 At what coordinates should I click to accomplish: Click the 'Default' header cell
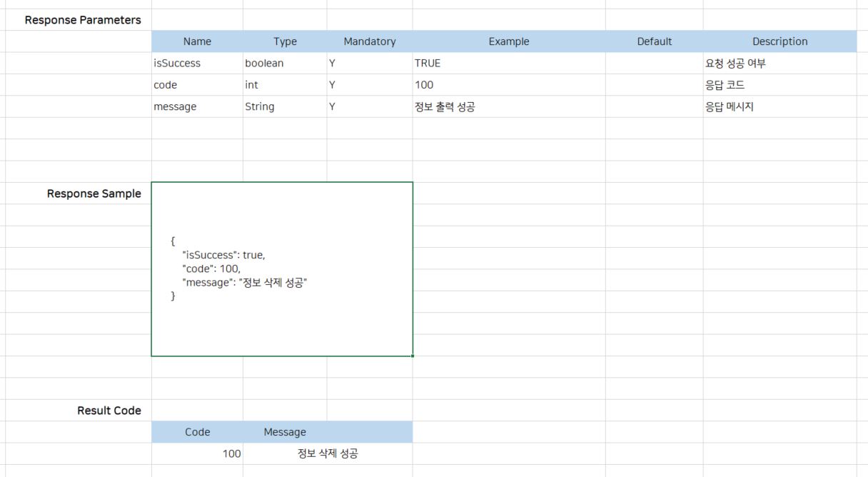tap(654, 41)
